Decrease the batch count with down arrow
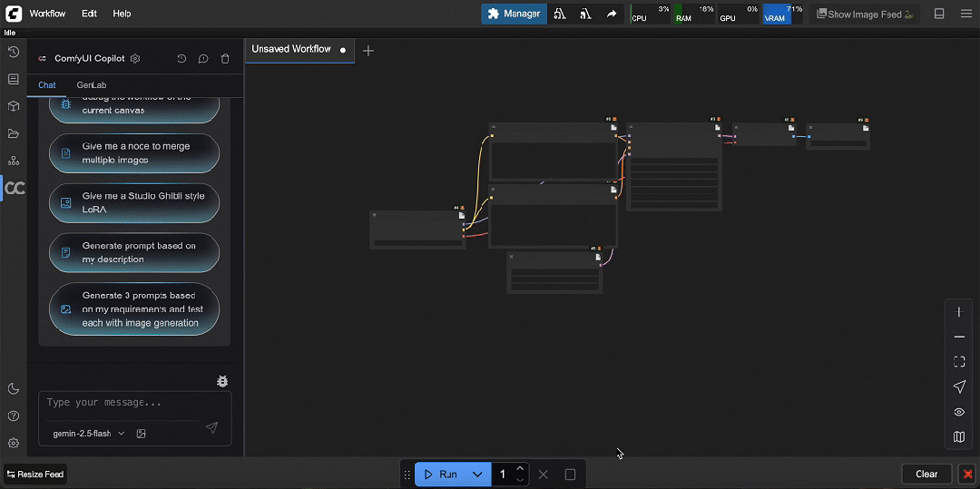The image size is (980, 489). point(520,480)
